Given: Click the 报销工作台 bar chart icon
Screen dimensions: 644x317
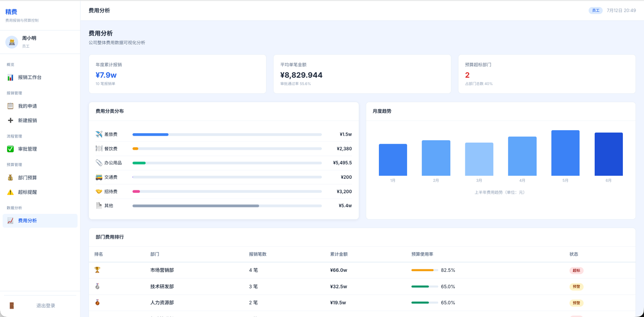Looking at the screenshot, I should pyautogui.click(x=10, y=77).
